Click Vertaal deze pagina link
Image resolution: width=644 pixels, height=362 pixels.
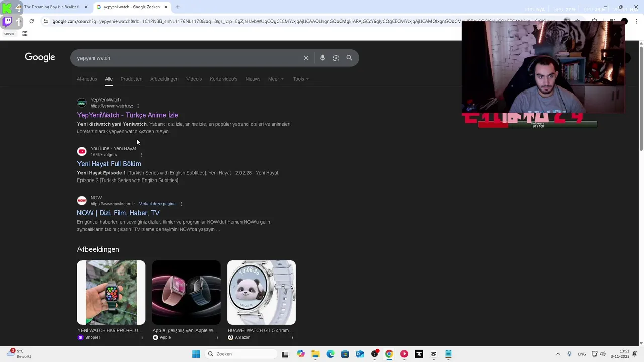point(157,204)
